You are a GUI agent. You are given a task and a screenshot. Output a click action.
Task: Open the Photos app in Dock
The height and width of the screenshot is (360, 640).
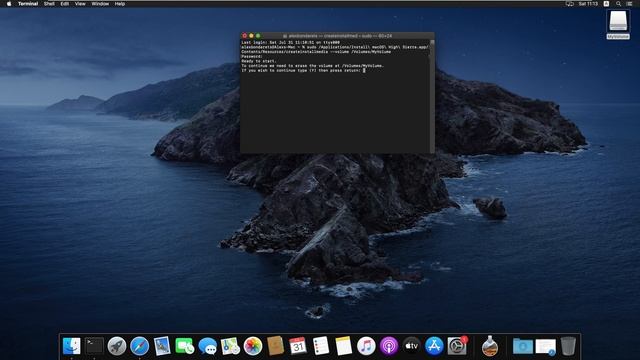253,346
